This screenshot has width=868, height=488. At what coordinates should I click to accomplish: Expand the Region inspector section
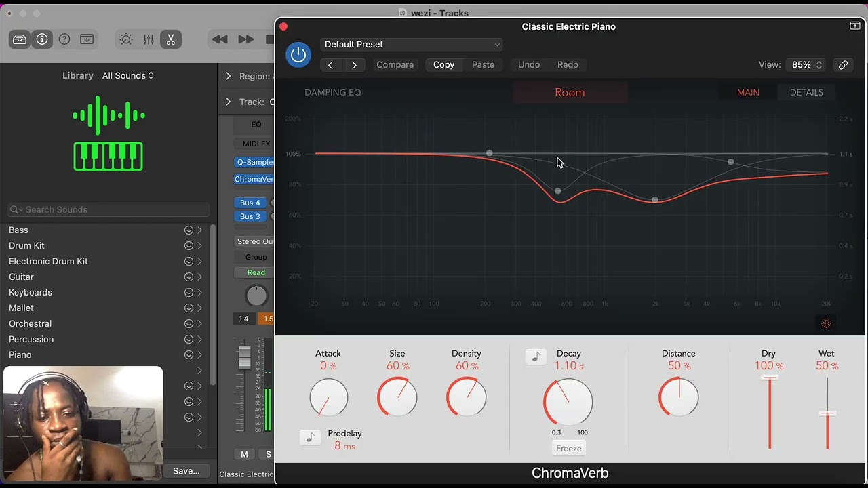coord(228,76)
